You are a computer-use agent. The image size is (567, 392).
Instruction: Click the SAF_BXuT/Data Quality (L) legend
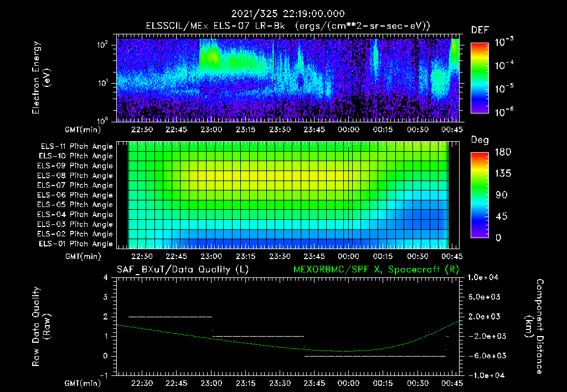click(x=183, y=270)
